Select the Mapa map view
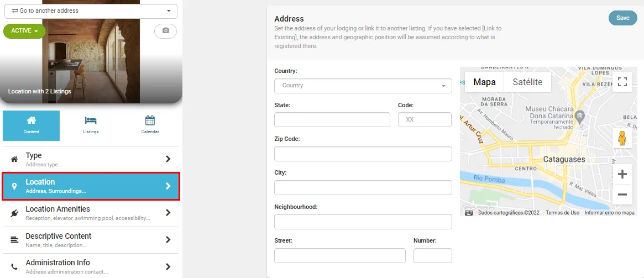The height and width of the screenshot is (278, 644). pyautogui.click(x=484, y=82)
